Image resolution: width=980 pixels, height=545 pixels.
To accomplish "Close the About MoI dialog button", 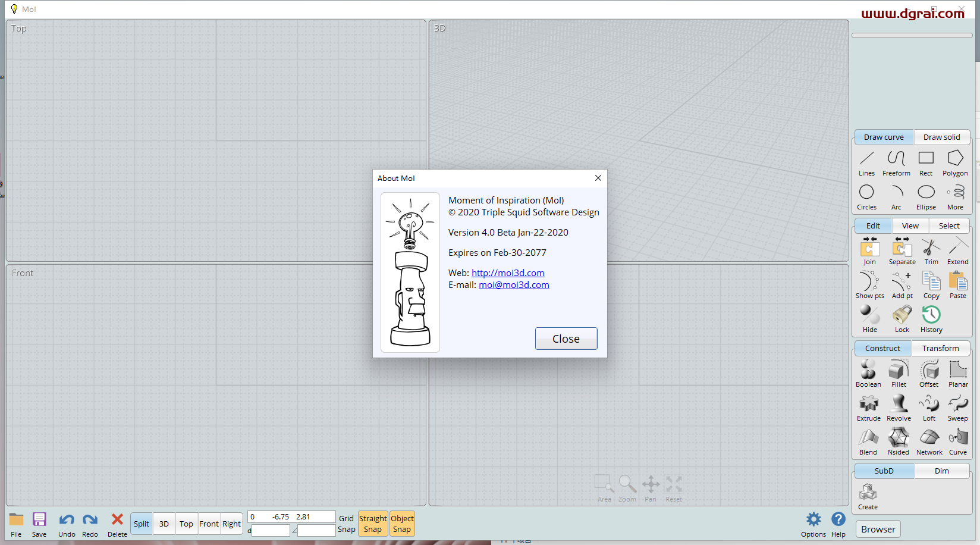I will (x=566, y=339).
